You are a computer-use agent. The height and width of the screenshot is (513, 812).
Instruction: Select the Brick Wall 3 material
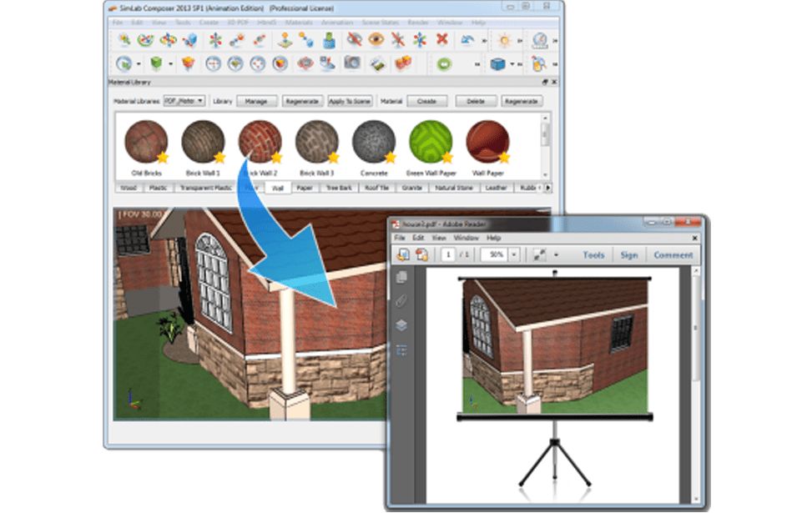(x=317, y=142)
